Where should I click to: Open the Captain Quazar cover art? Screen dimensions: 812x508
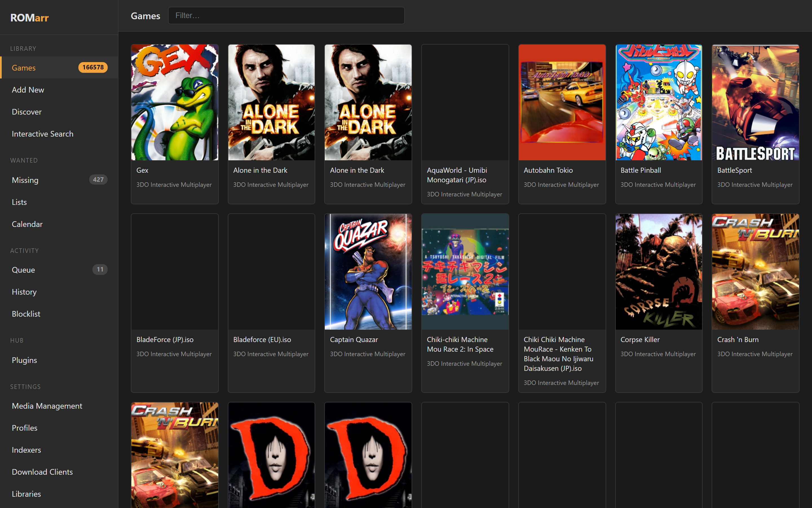click(368, 272)
